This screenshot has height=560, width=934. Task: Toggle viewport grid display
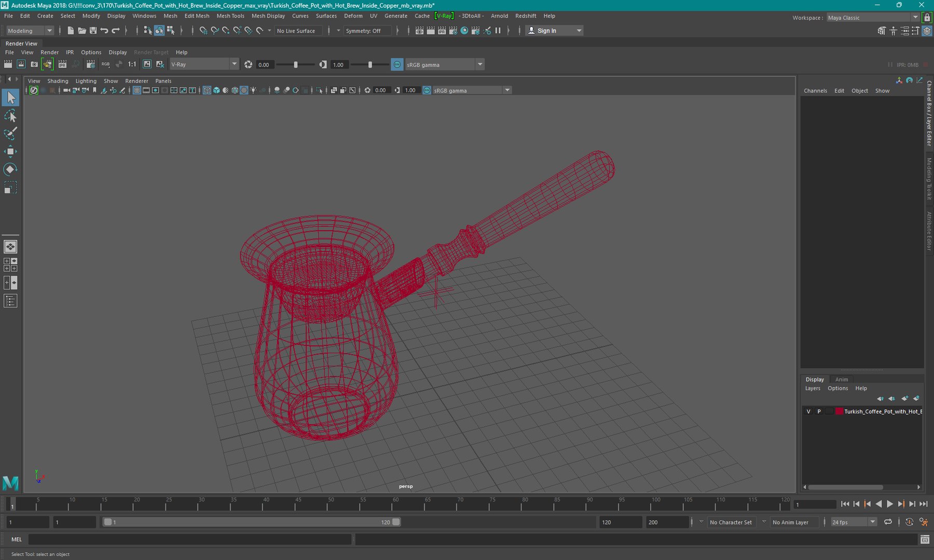point(137,90)
